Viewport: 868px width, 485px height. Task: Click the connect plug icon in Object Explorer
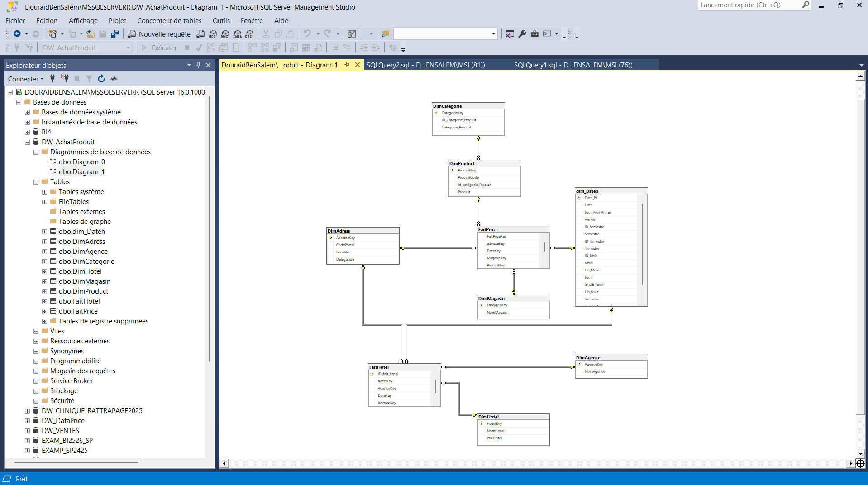pos(52,79)
